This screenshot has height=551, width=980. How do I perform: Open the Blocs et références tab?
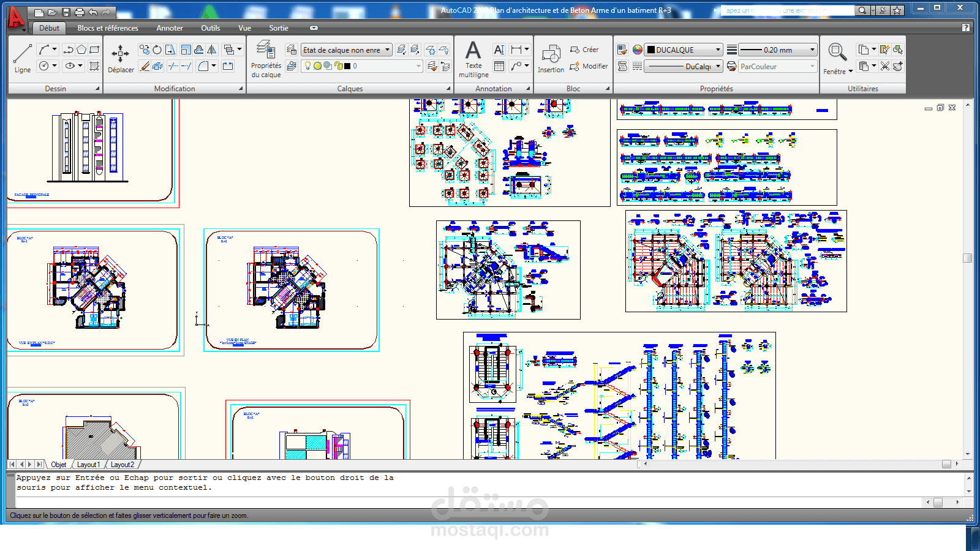pyautogui.click(x=108, y=28)
